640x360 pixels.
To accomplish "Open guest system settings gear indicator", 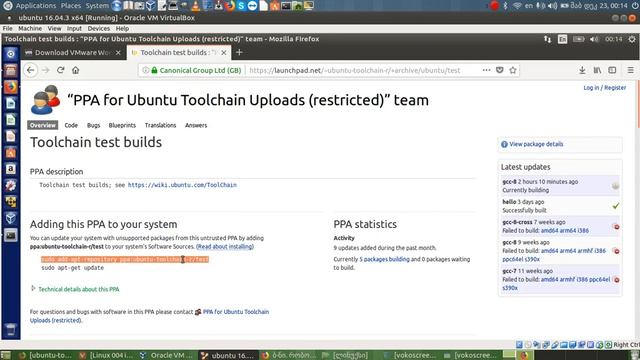I will tap(632, 39).
